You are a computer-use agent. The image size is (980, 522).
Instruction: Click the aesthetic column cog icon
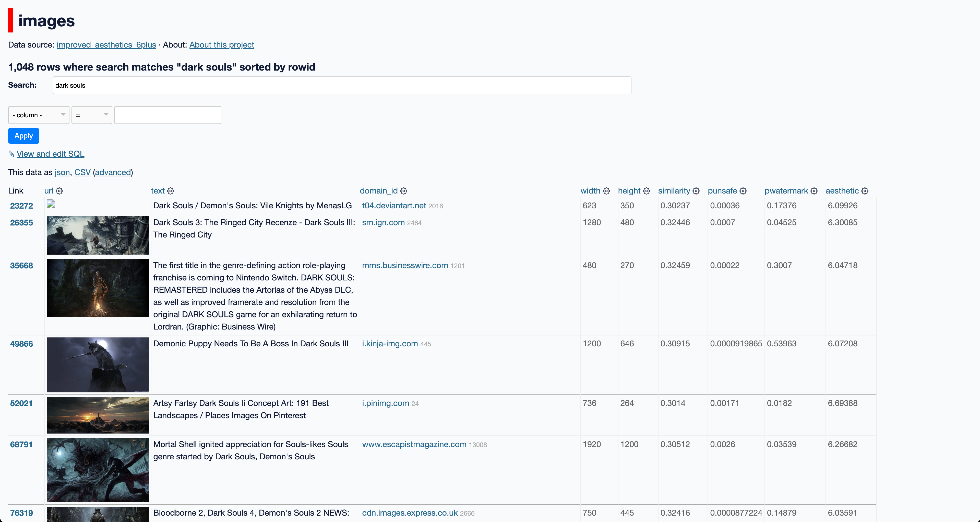(865, 191)
